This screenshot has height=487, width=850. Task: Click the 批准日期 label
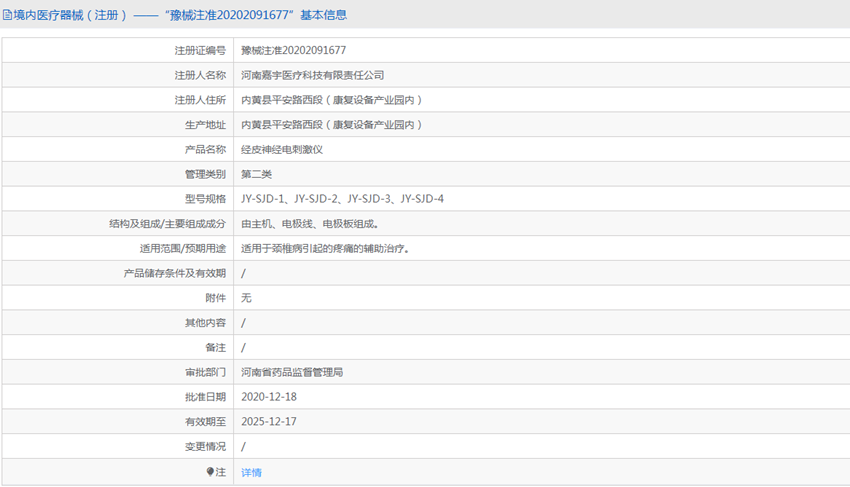pyautogui.click(x=205, y=397)
